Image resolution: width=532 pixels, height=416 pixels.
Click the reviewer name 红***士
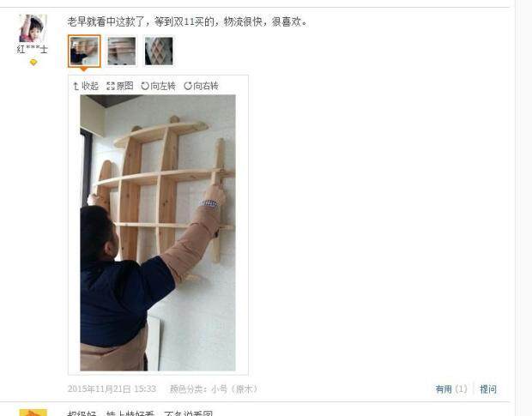click(33, 50)
